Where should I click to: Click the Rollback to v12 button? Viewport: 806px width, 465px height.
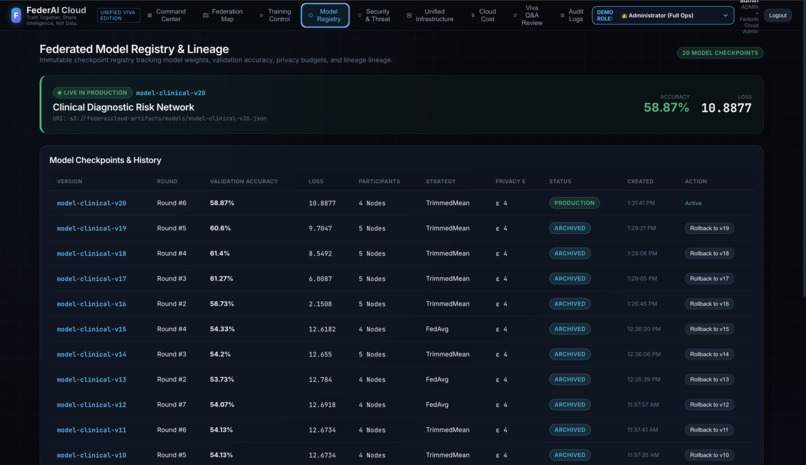click(x=709, y=404)
